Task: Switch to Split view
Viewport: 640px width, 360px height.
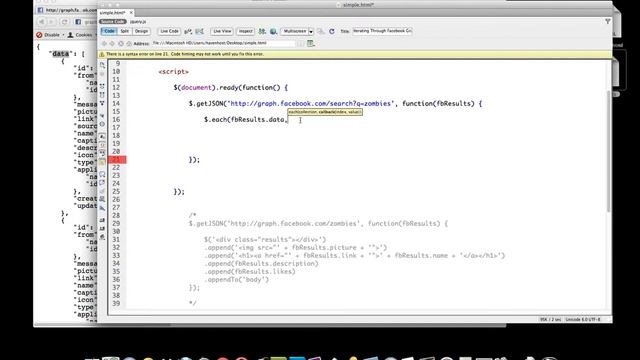Action: [124, 31]
